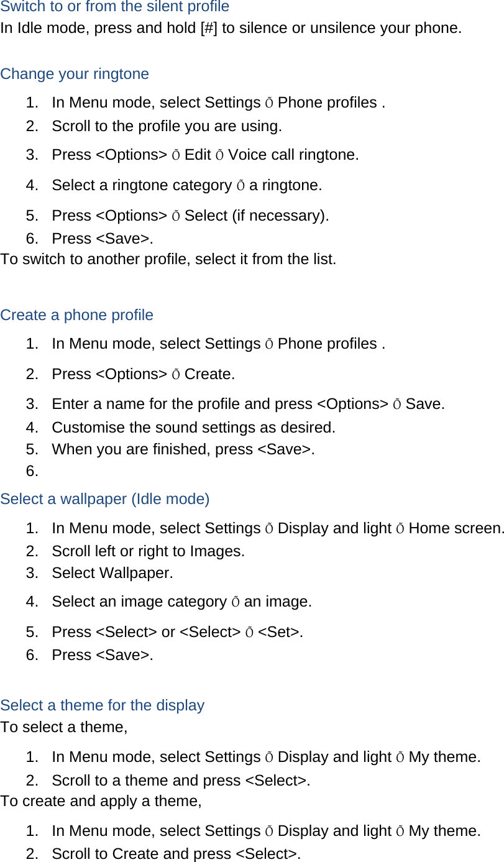The height and width of the screenshot is (862, 504).
Task: Click the "Select a theme for the display" heading
Action: (103, 705)
